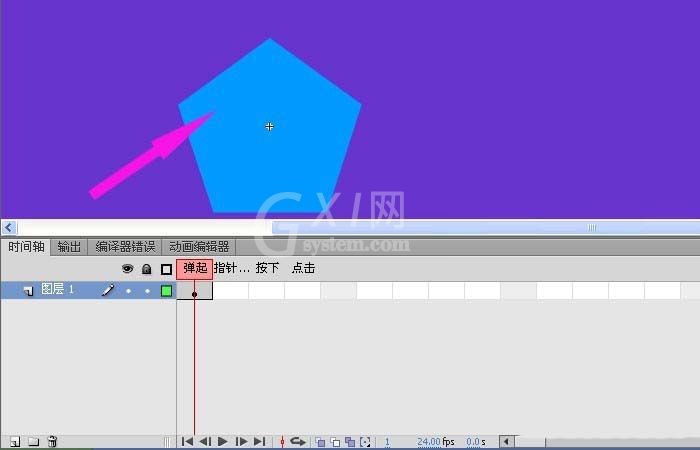Play the timeline animation

click(x=223, y=442)
